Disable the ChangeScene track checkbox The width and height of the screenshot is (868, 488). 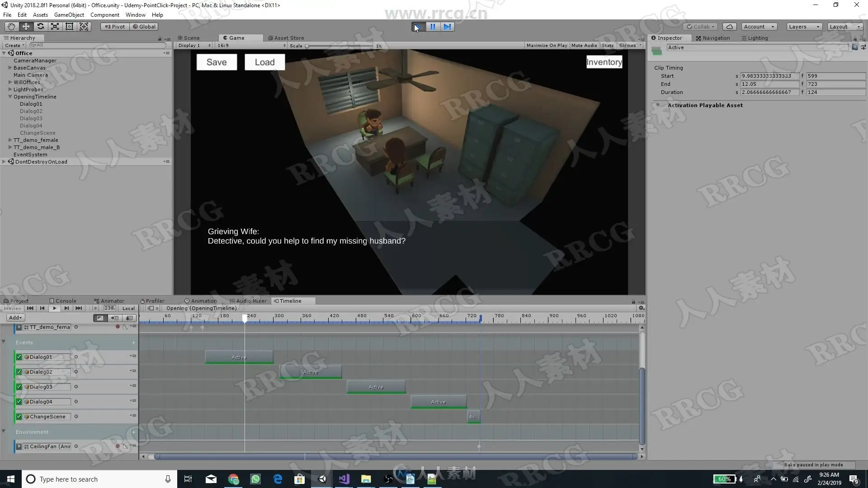19,417
